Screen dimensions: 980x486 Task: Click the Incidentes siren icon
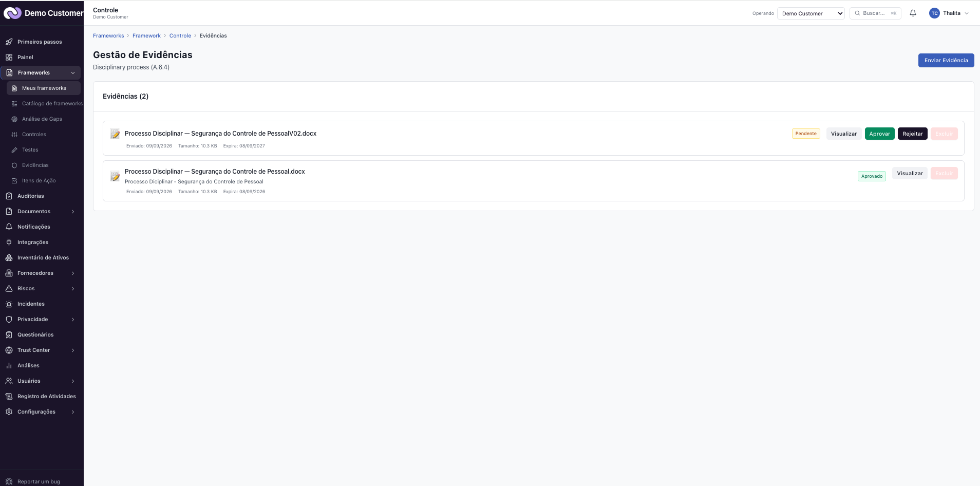click(9, 304)
